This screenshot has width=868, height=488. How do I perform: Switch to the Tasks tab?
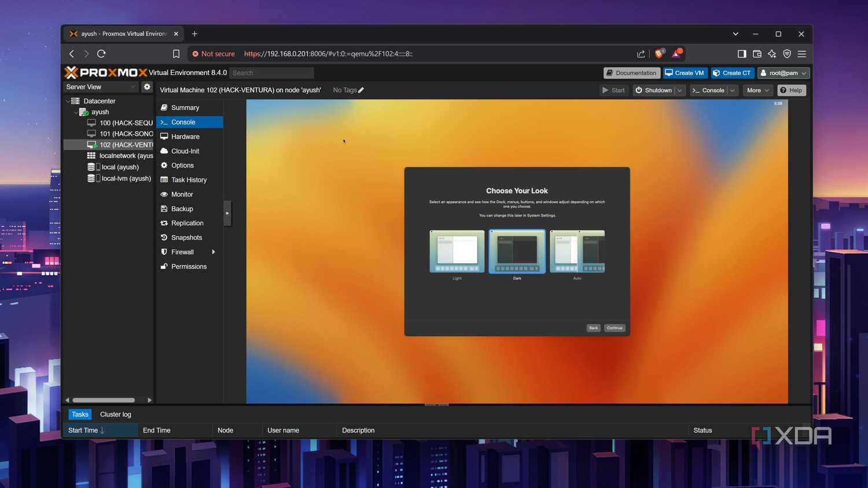pos(80,415)
